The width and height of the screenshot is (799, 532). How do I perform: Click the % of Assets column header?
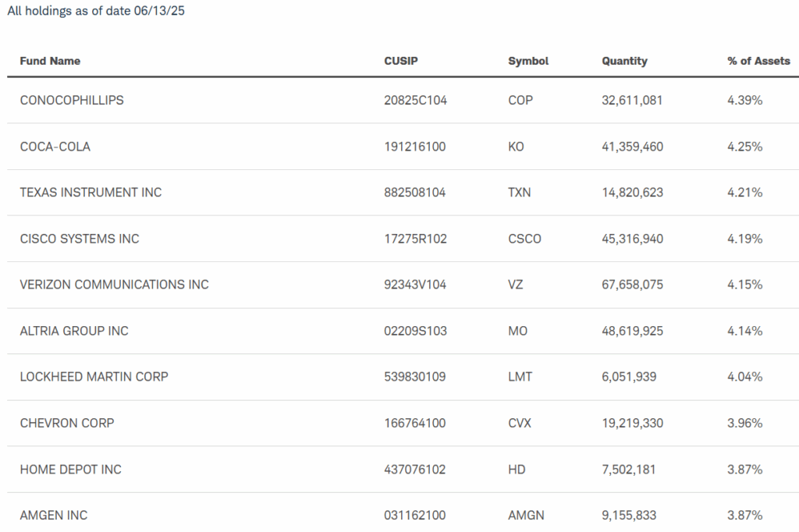[758, 61]
